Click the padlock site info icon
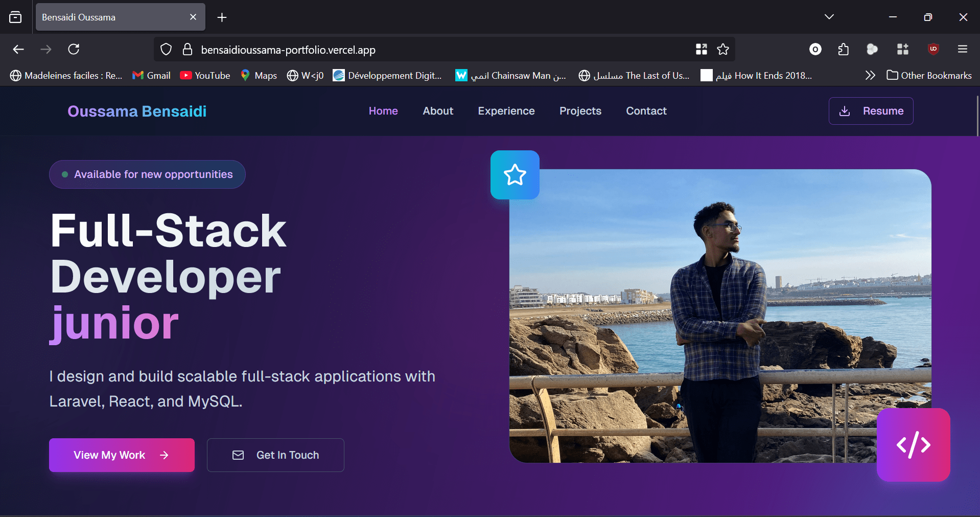This screenshot has height=517, width=980. click(188, 50)
